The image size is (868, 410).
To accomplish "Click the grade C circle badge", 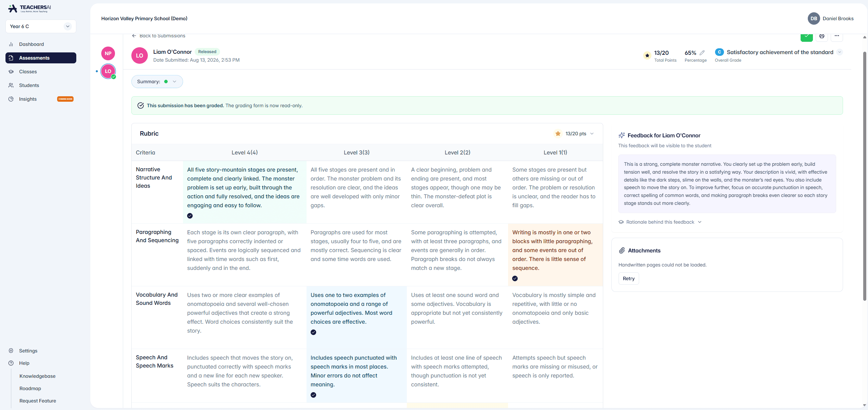I will pyautogui.click(x=719, y=52).
